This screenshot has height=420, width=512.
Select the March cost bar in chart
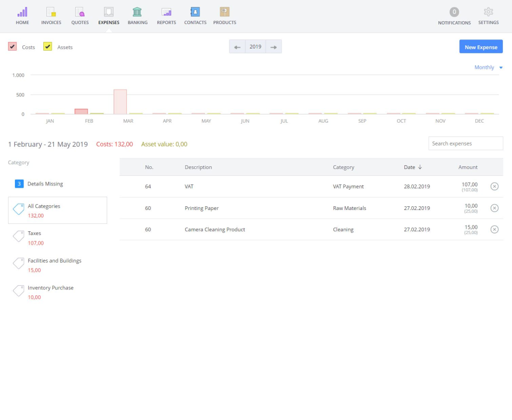(x=120, y=102)
